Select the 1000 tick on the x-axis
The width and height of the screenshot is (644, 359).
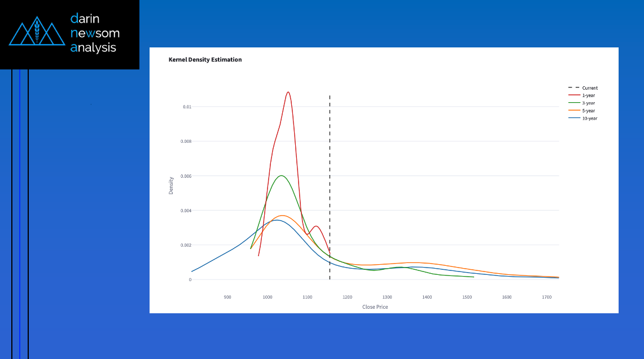(267, 297)
